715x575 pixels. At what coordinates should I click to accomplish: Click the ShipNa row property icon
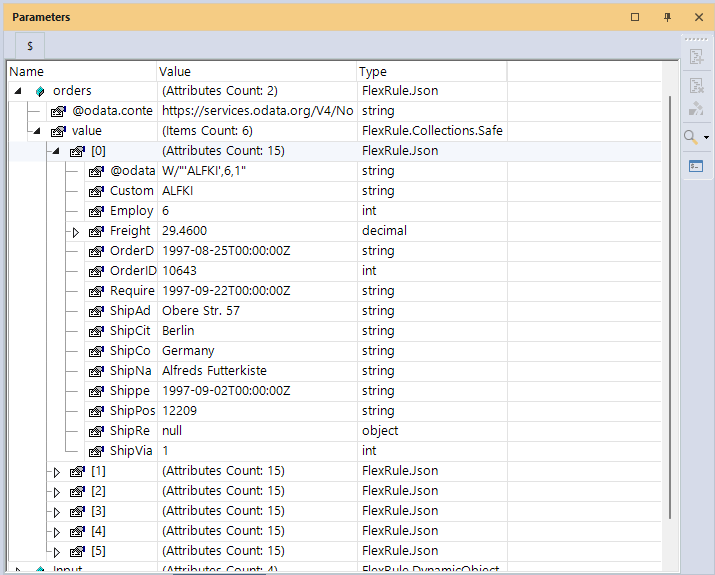[96, 372]
